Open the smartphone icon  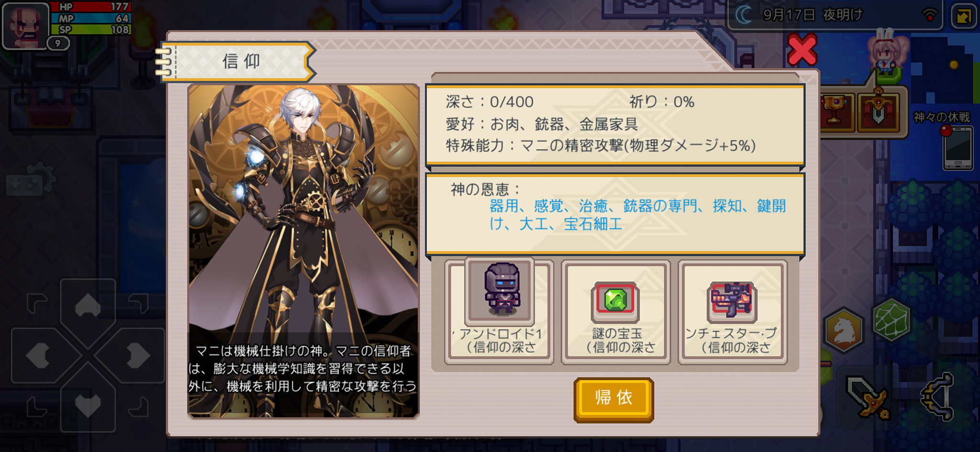coord(958,149)
